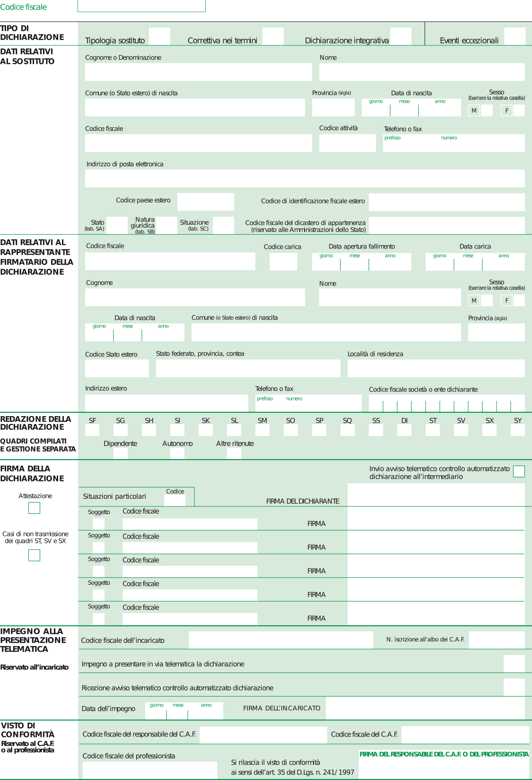532x780 pixels.
Task: Tick the box under quadro ST
Action: tap(433, 430)
